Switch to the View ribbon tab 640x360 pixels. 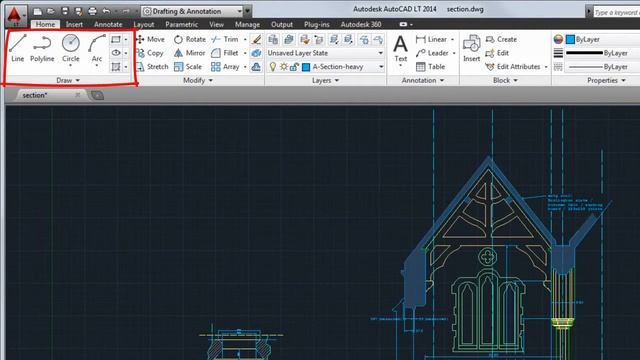click(216, 24)
